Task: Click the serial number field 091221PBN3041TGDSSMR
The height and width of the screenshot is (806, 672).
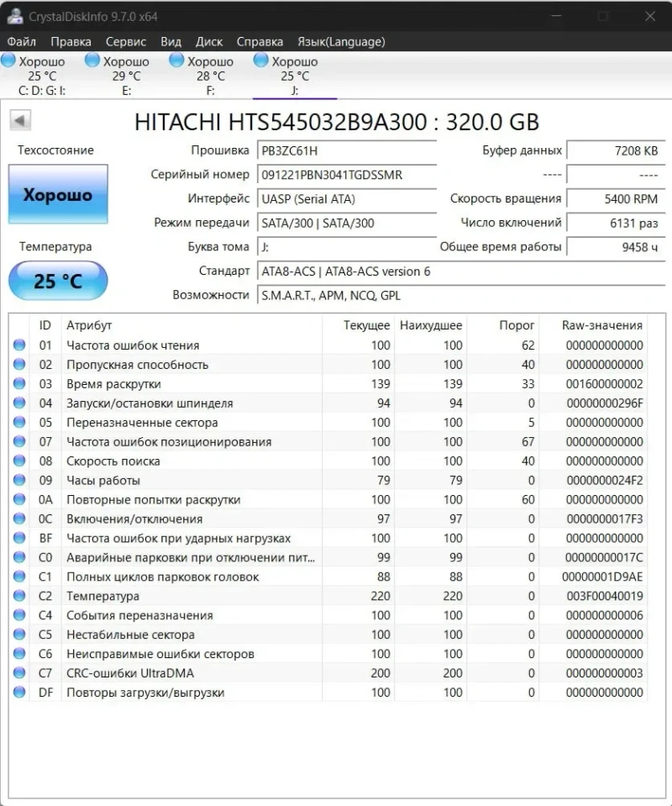Action: coord(347,175)
